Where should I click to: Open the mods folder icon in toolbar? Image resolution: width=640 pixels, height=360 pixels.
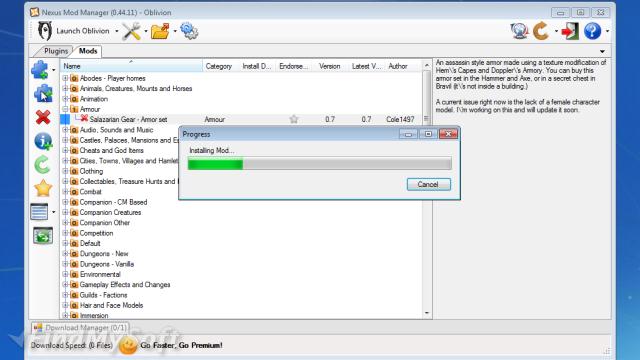[x=160, y=31]
